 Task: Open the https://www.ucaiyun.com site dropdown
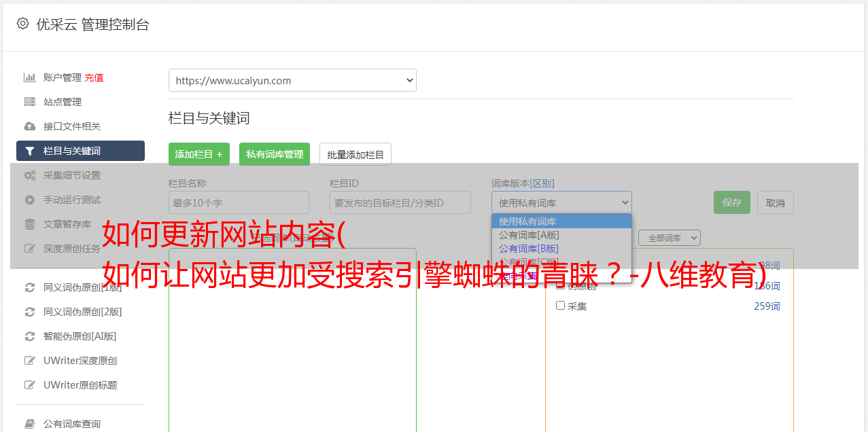(292, 80)
